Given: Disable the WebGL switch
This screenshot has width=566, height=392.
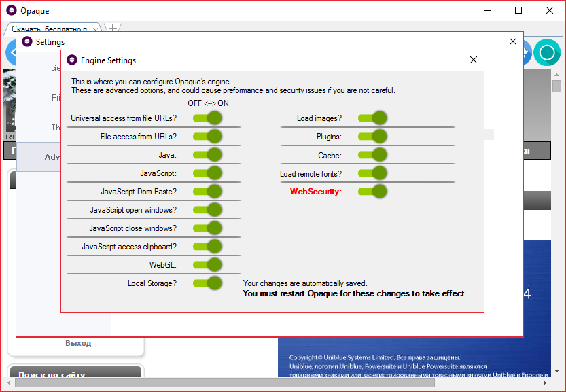Looking at the screenshot, I should tap(207, 265).
